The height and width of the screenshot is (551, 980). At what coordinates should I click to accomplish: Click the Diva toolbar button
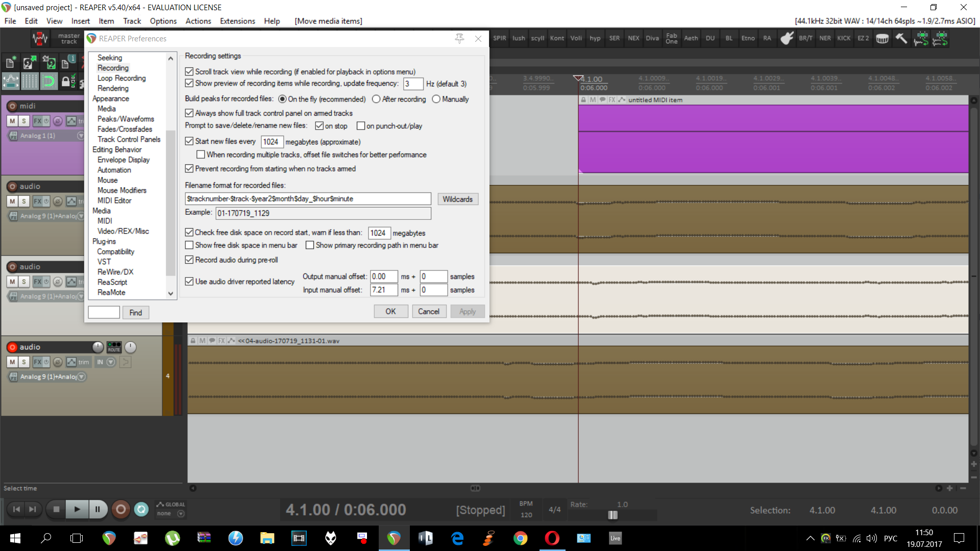click(652, 38)
